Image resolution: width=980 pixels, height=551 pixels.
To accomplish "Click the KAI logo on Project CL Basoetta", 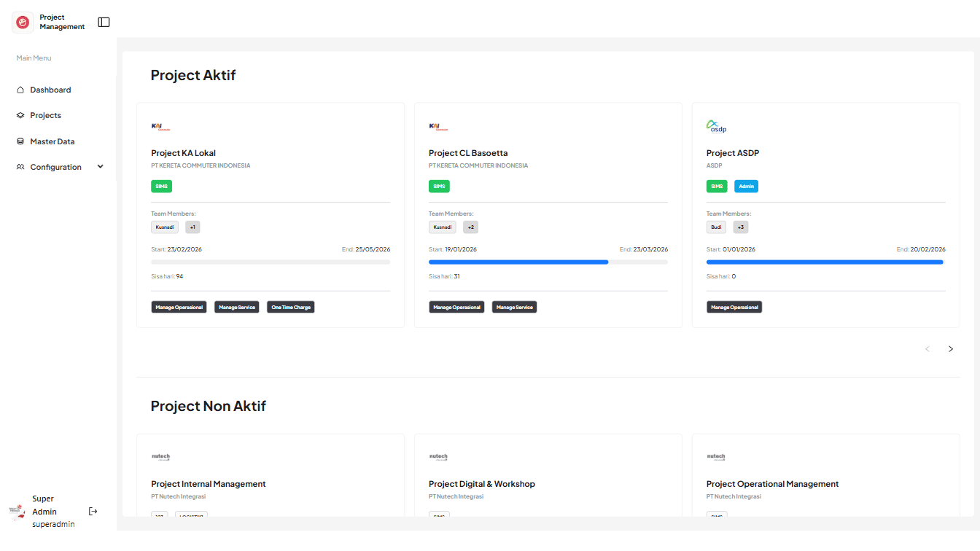I will click(438, 126).
